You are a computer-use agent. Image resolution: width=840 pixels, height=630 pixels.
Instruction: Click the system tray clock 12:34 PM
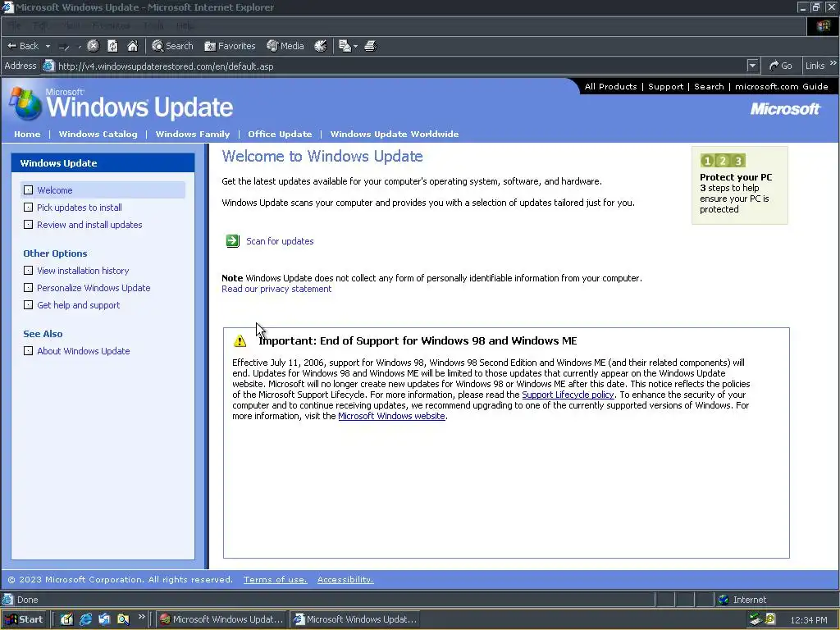click(809, 620)
